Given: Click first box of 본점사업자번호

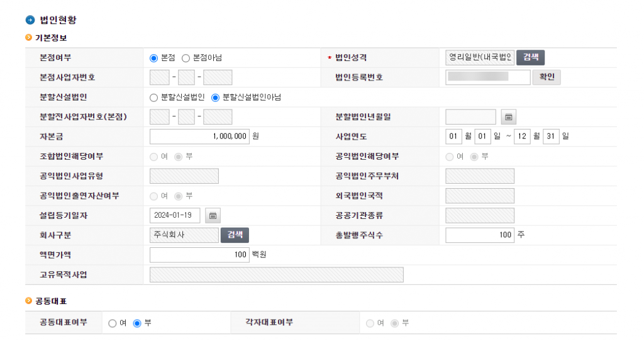Looking at the screenshot, I should (159, 77).
